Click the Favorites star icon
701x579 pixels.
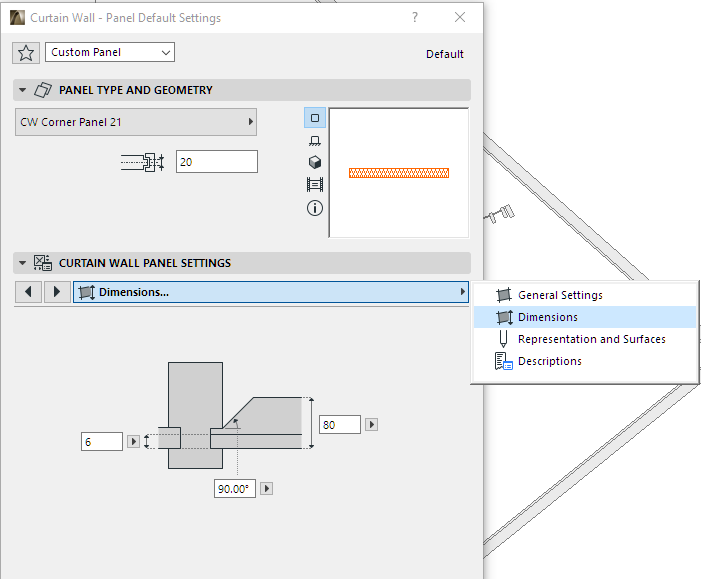27,53
